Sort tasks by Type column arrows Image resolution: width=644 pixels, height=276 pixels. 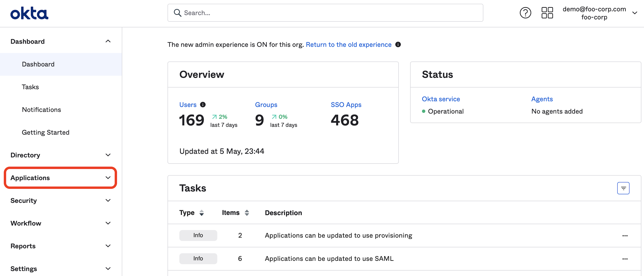[x=201, y=213]
